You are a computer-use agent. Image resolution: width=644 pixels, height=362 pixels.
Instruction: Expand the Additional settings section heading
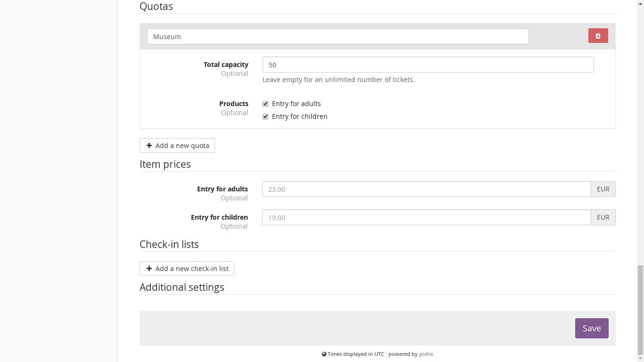(x=182, y=288)
